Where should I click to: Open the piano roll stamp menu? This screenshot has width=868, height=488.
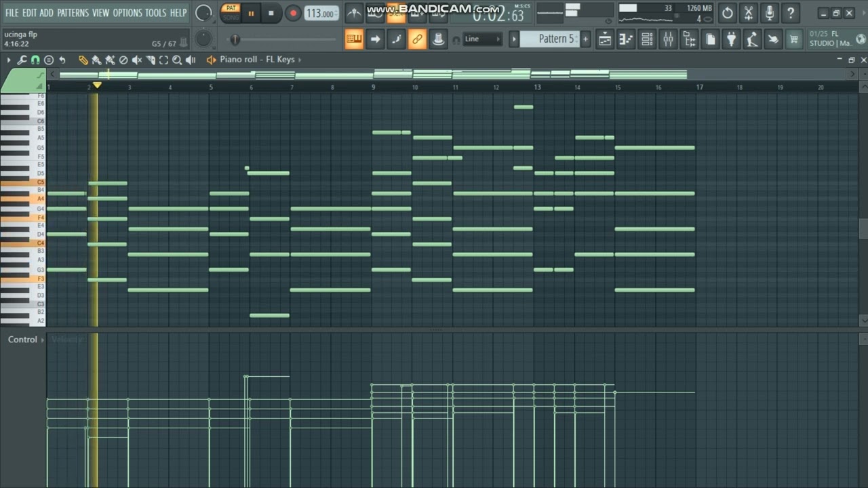[x=49, y=60]
